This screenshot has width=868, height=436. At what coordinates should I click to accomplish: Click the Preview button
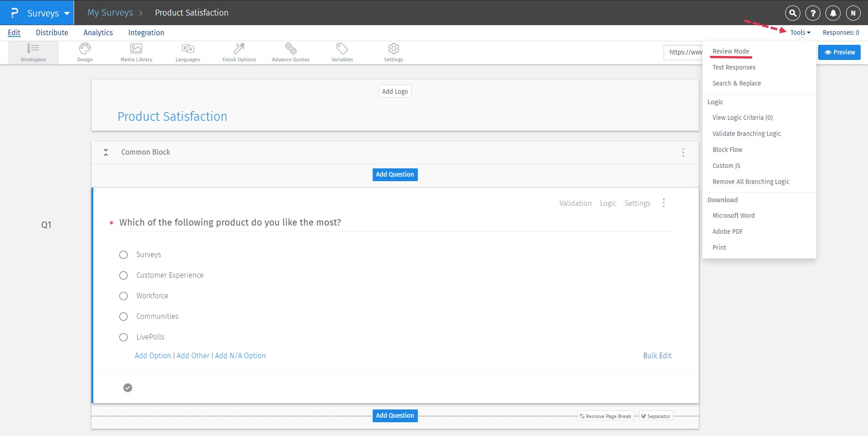[x=839, y=52]
